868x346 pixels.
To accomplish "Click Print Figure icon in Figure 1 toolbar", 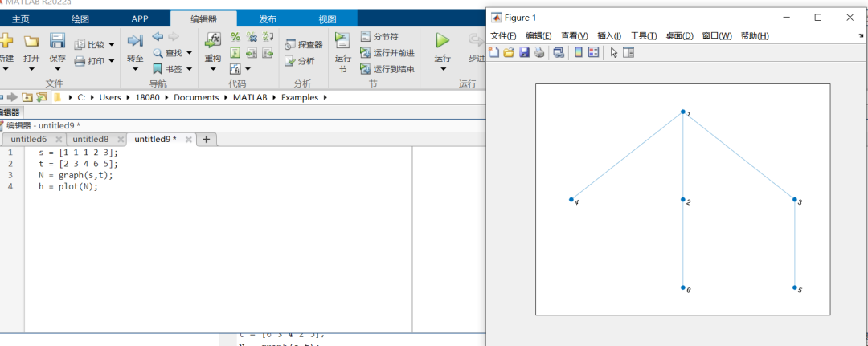I will 538,52.
